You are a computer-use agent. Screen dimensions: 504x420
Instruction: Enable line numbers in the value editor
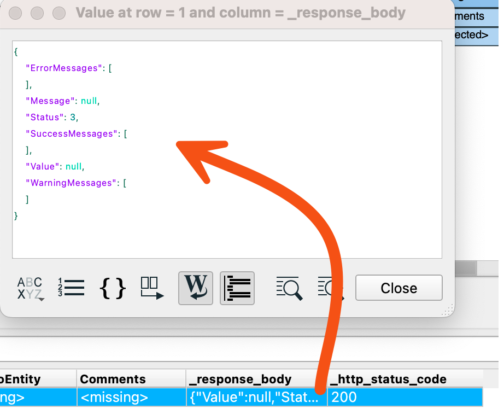click(71, 288)
